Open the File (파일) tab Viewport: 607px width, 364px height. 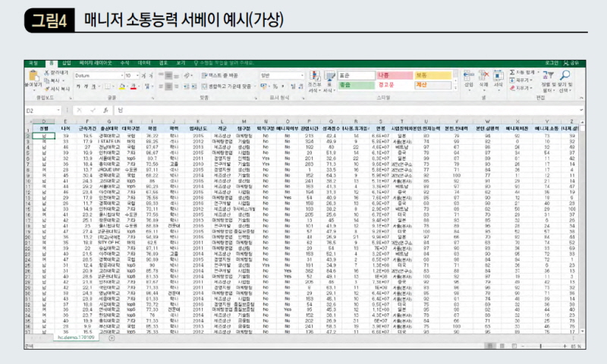pos(33,63)
